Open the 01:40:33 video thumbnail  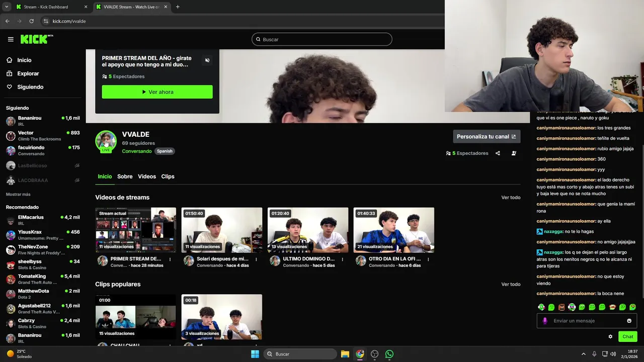[394, 230]
